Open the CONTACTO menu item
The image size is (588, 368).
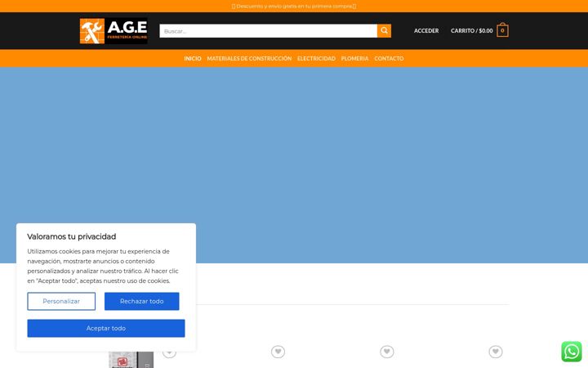(x=389, y=59)
